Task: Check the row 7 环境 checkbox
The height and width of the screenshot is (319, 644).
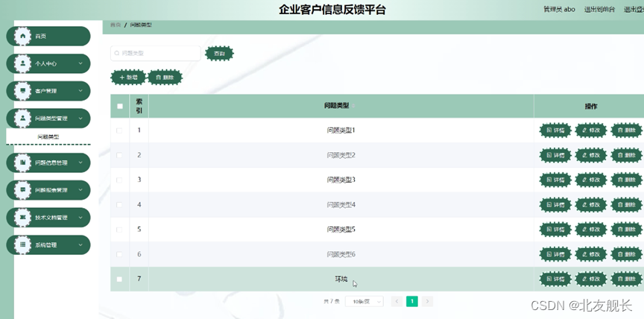Action: click(119, 279)
